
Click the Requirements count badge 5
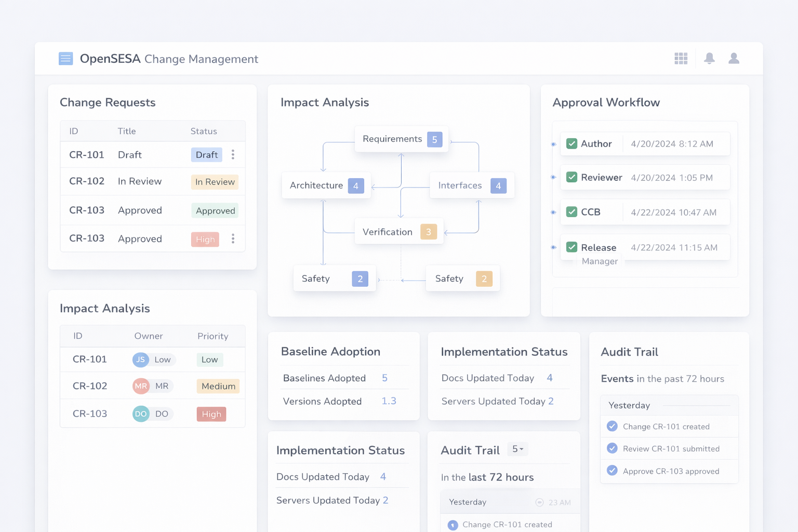tap(435, 139)
